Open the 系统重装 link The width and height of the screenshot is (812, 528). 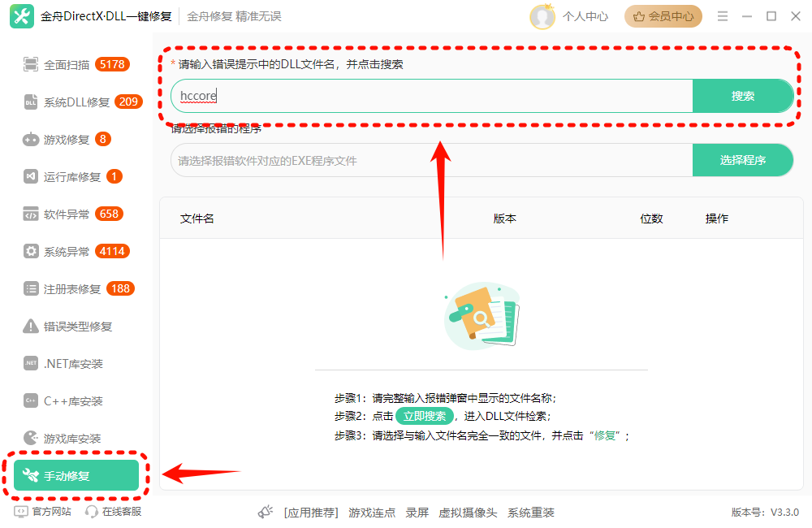point(531,513)
